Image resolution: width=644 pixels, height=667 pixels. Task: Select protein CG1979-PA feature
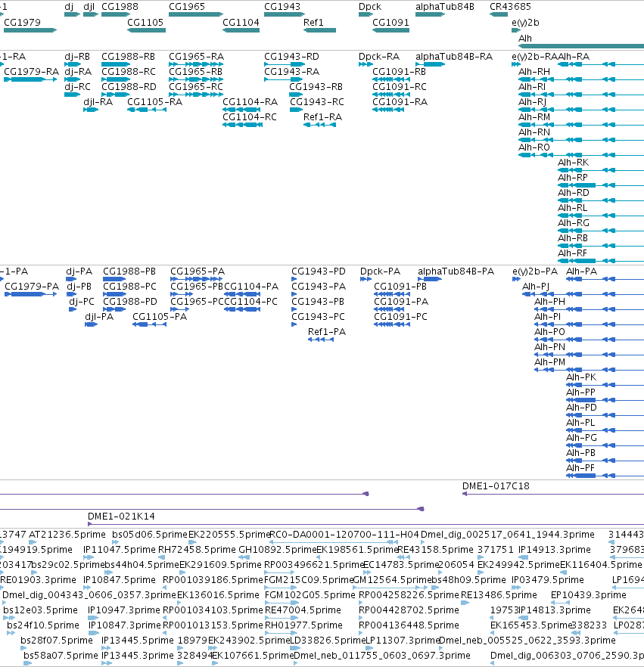(x=30, y=294)
